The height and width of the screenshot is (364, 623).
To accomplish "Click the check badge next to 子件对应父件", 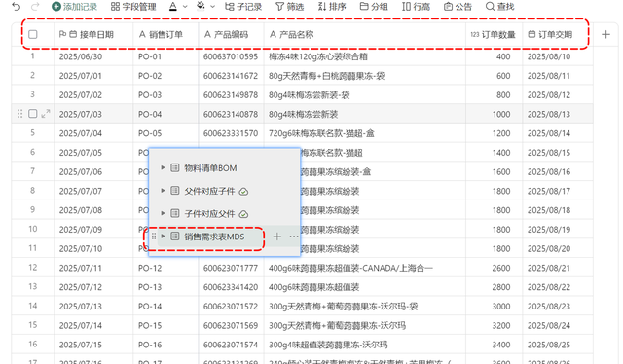I will click(x=243, y=214).
